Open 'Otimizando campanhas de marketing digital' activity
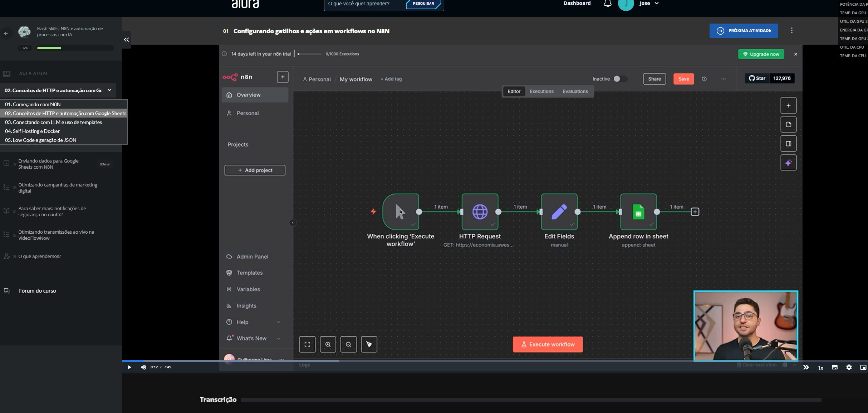 coord(61,188)
